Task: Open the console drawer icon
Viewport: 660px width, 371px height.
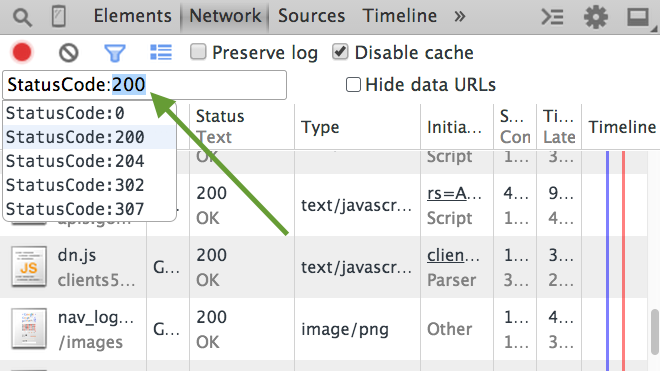Action: pos(552,17)
